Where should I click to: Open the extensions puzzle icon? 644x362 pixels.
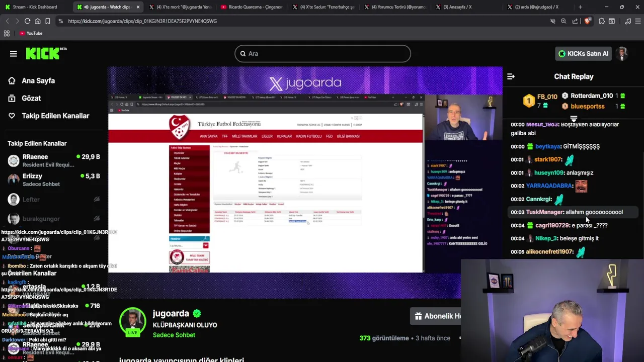point(601,21)
